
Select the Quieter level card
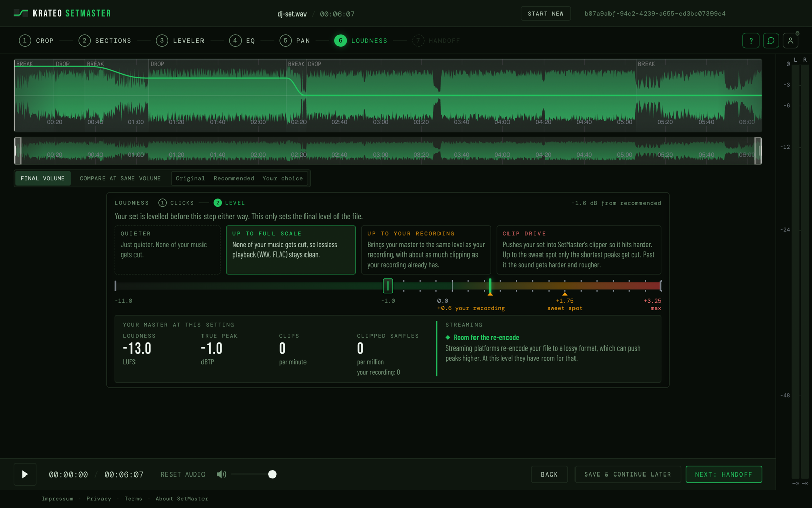click(167, 250)
